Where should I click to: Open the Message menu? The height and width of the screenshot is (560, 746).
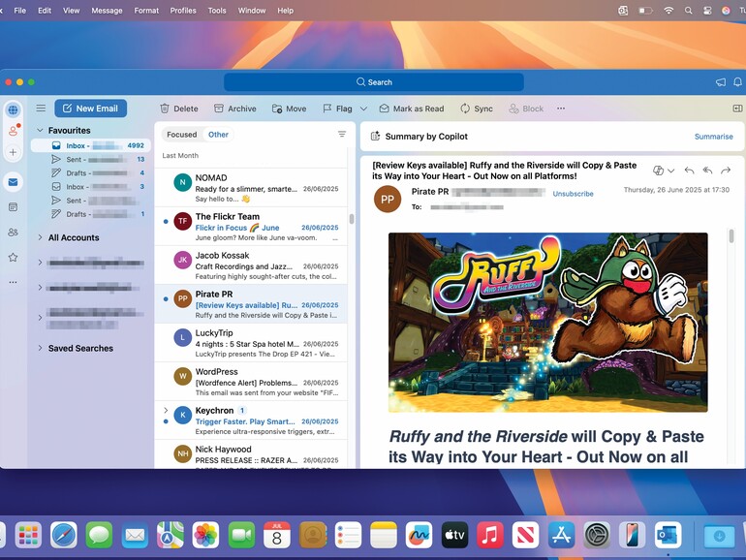(x=107, y=11)
